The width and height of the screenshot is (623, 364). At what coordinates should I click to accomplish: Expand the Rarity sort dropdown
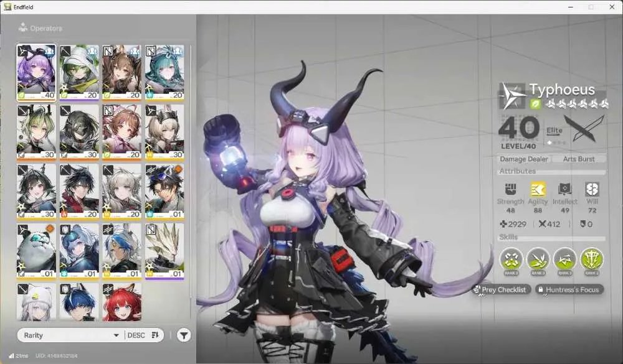(71, 335)
